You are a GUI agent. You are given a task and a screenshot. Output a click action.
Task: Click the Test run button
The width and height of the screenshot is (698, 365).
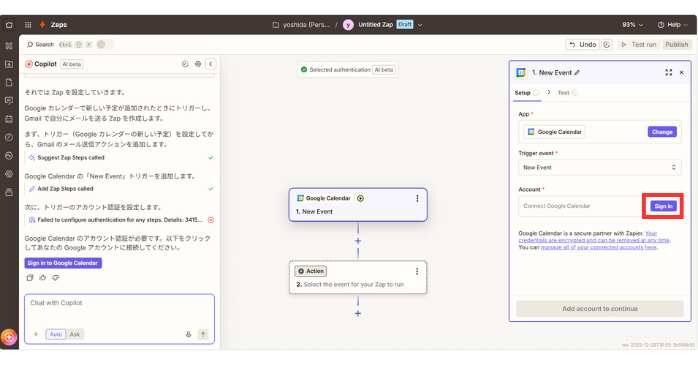point(639,45)
